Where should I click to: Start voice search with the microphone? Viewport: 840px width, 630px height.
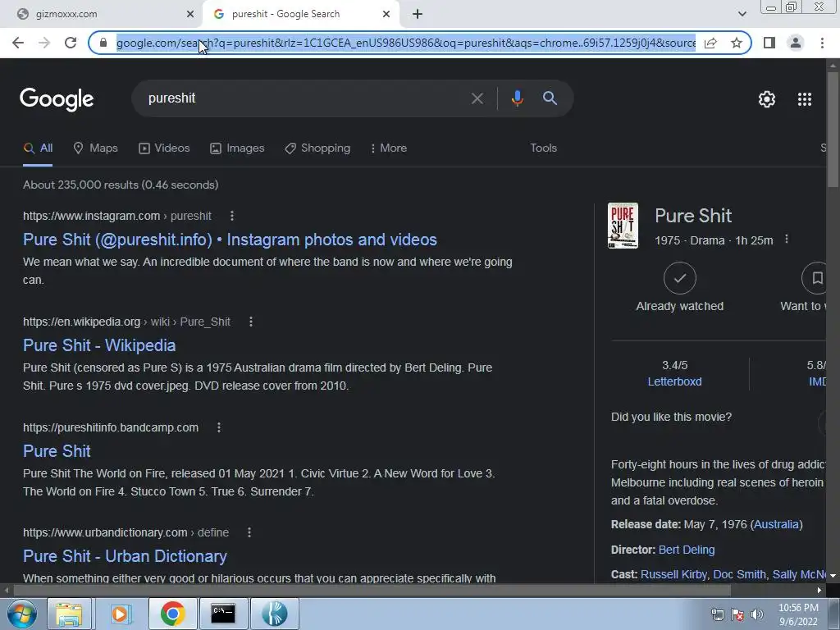click(x=517, y=98)
